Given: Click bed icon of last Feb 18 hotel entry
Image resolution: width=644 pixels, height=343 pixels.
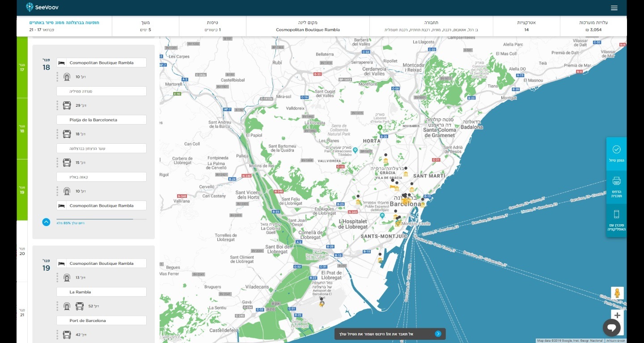Looking at the screenshot, I should (x=62, y=206).
